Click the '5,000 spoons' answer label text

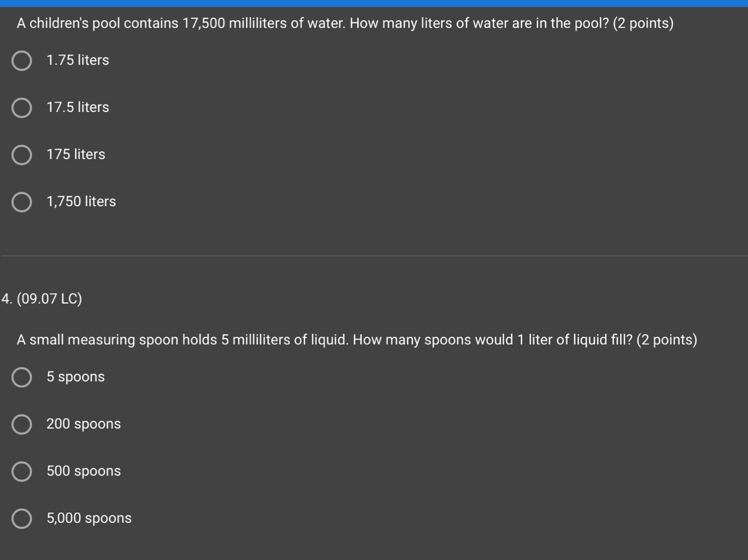[89, 519]
